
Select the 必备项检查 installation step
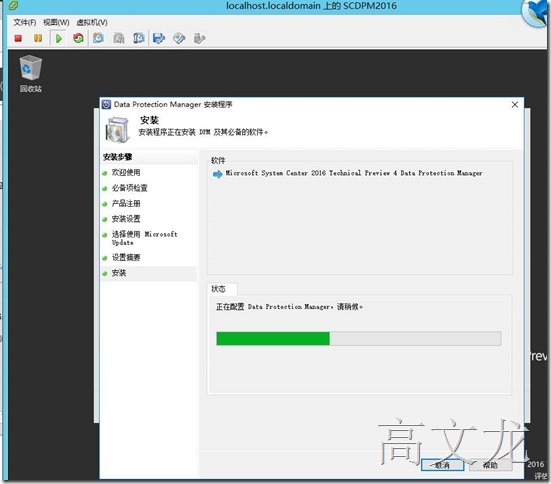(129, 188)
